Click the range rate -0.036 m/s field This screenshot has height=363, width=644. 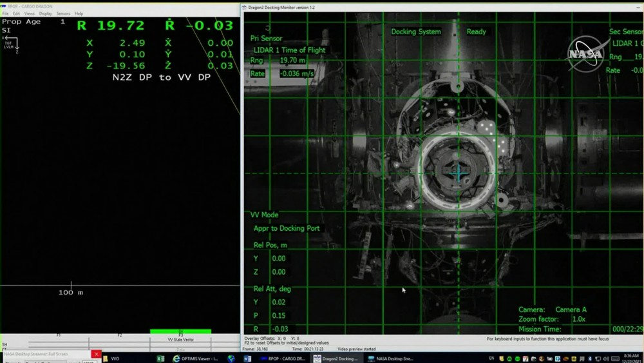(296, 74)
